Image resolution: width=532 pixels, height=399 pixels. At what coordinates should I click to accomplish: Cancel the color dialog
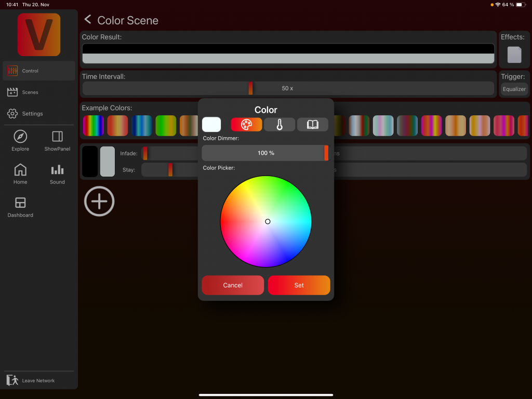[233, 285]
